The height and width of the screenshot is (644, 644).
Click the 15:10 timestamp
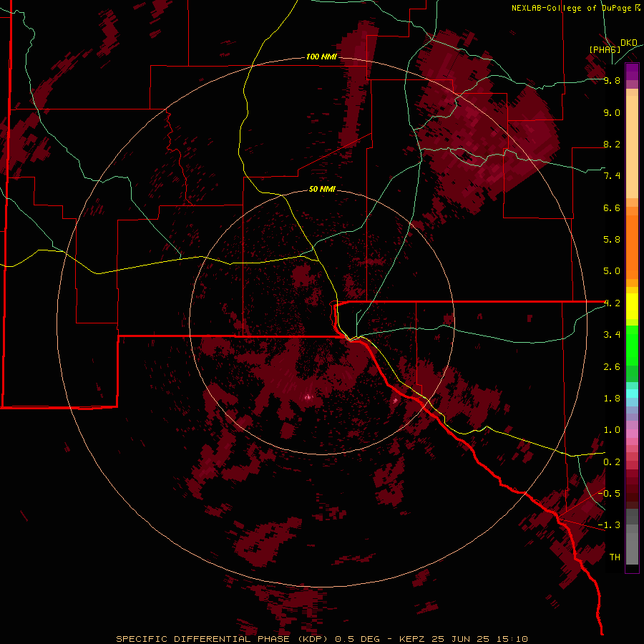(x=512, y=639)
